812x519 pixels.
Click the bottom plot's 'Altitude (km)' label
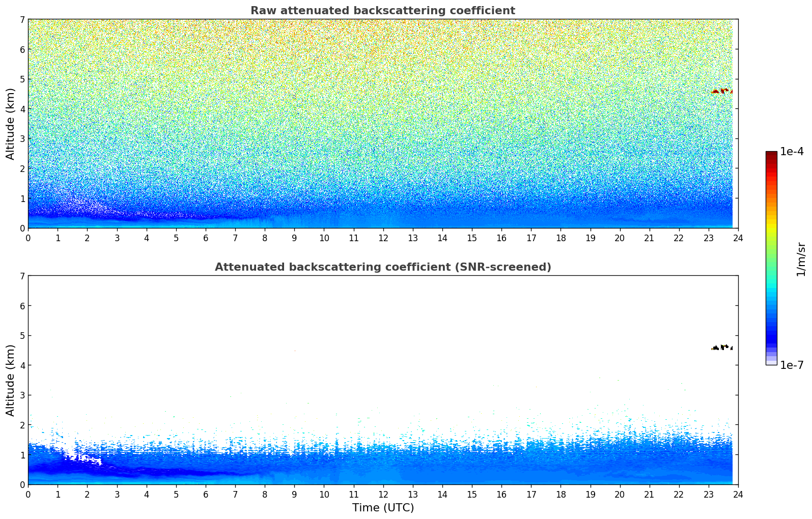point(10,380)
